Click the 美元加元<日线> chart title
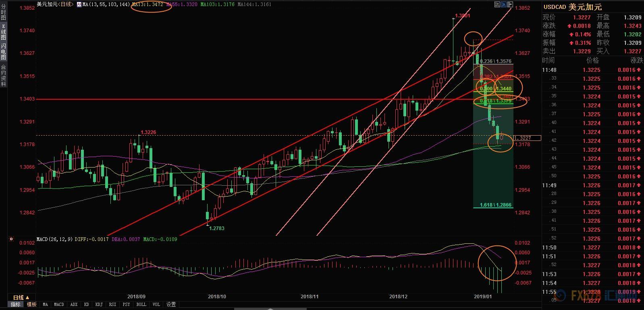Viewport: 644px width, 310px height. point(55,4)
